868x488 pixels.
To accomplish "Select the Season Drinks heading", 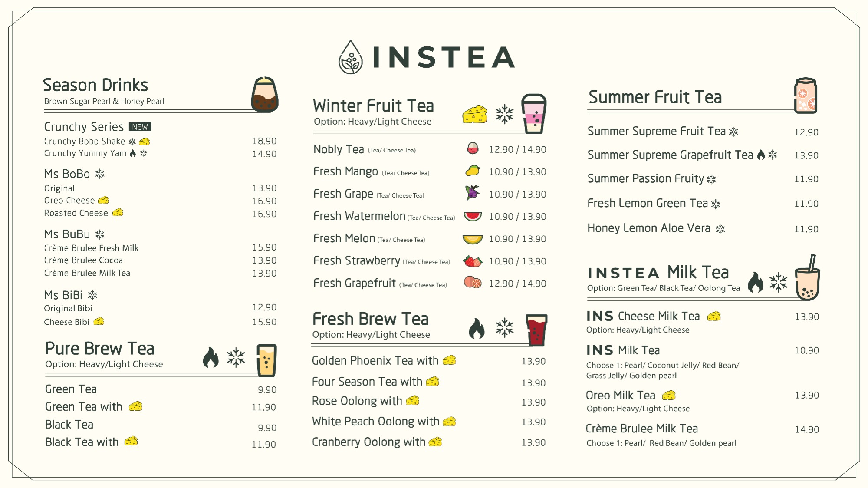I will click(x=95, y=85).
